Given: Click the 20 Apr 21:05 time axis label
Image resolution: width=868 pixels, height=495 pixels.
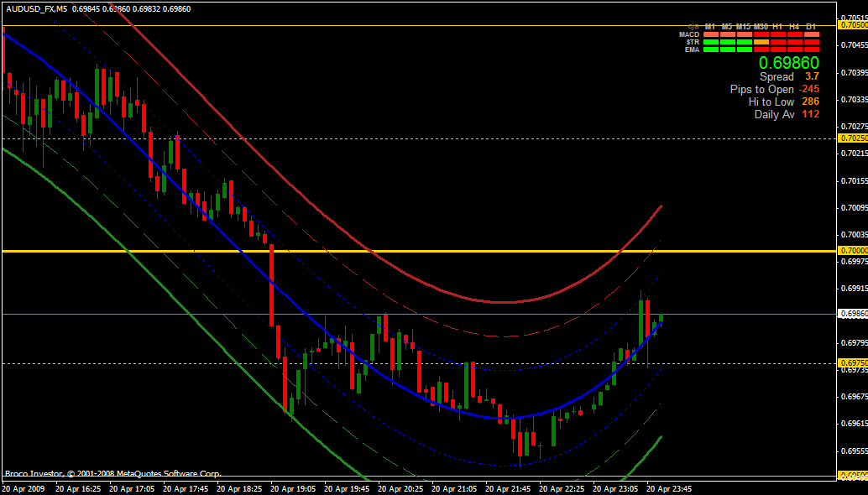Looking at the screenshot, I should coord(454,489).
